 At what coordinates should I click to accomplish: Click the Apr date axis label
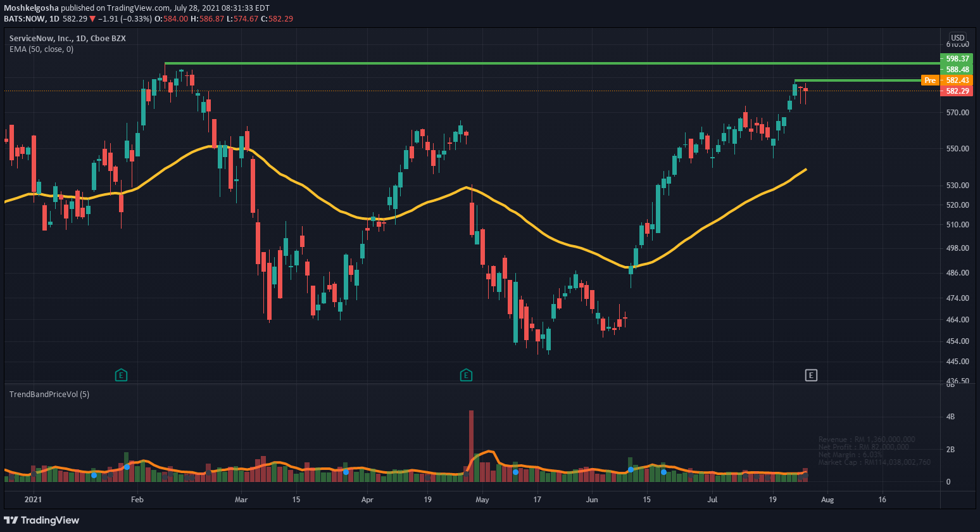tap(367, 500)
